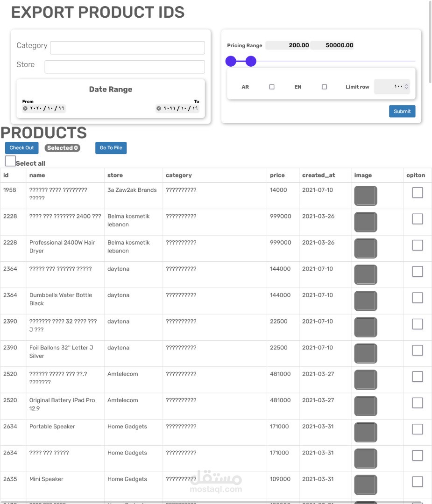Tick the AR language checkbox

pyautogui.click(x=272, y=87)
